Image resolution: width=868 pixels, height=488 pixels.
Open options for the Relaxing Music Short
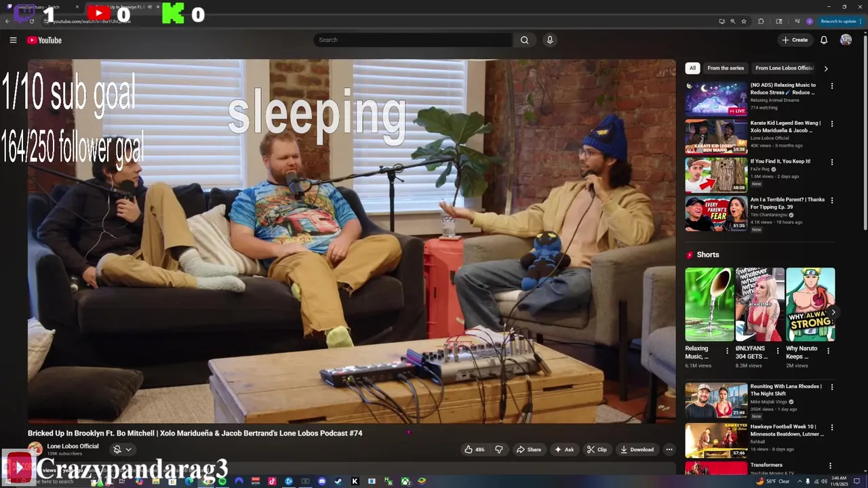tap(727, 351)
